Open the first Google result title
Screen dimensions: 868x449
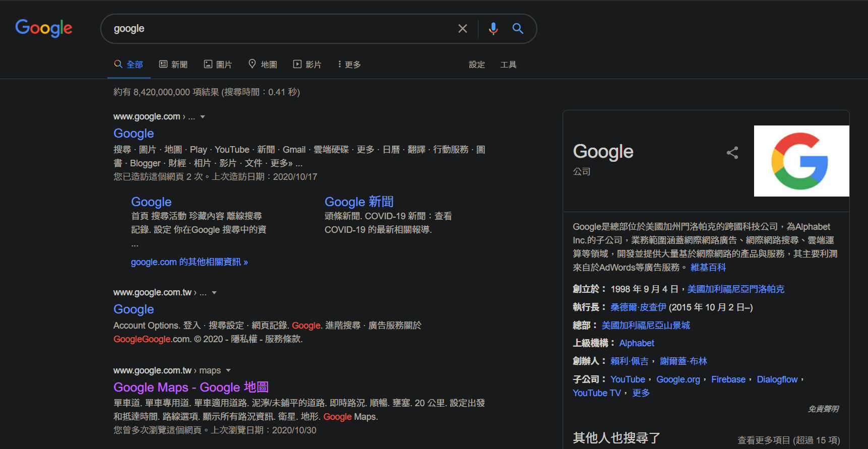click(x=134, y=134)
